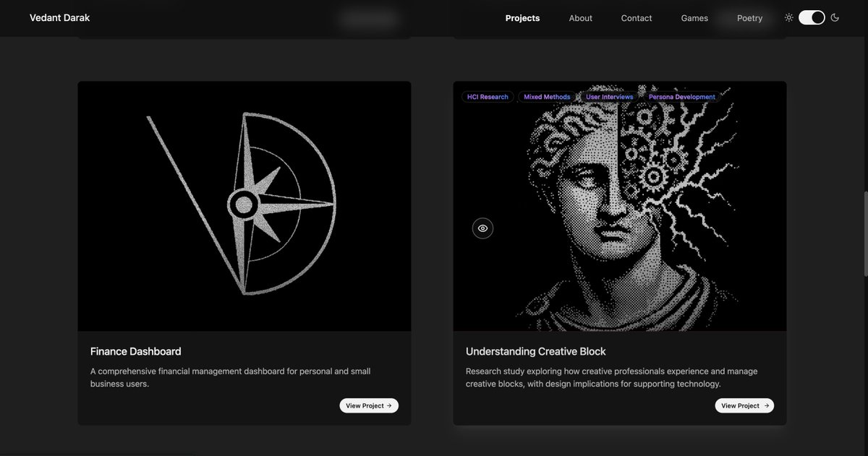Image resolution: width=868 pixels, height=456 pixels.
Task: Click the Persona Development tag
Action: 681,97
